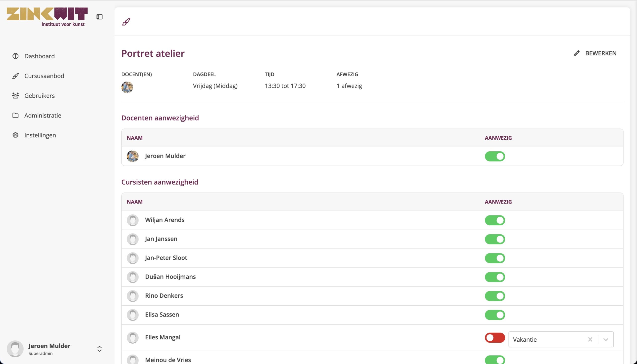Viewport: 637px width, 364px height.
Task: Go to Instellingen menu item
Action: (x=40, y=135)
